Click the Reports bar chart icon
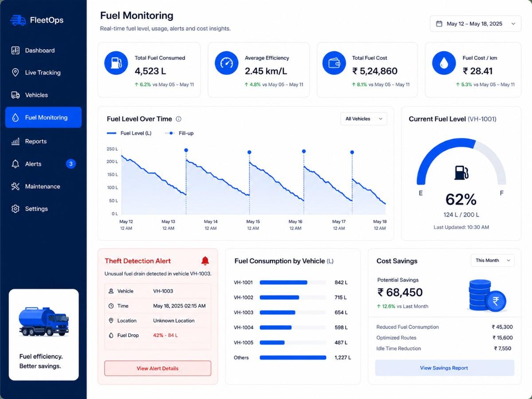532x399 pixels. pos(16,141)
